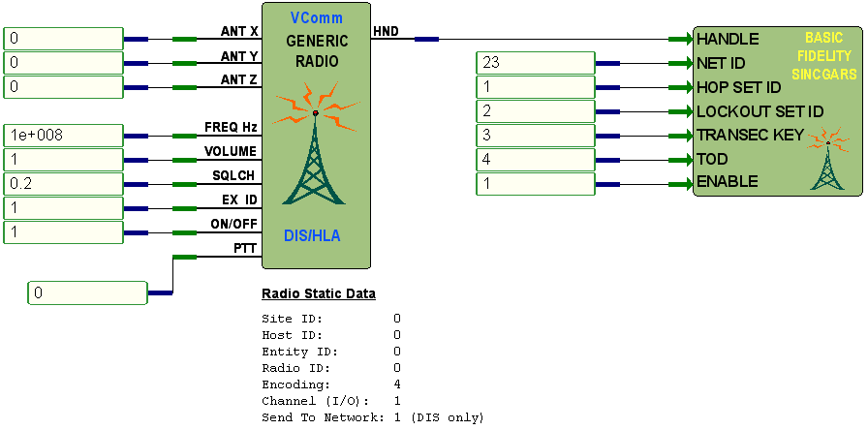This screenshot has width=868, height=430.
Task: Select the ANT Y value field
Action: [x=63, y=63]
